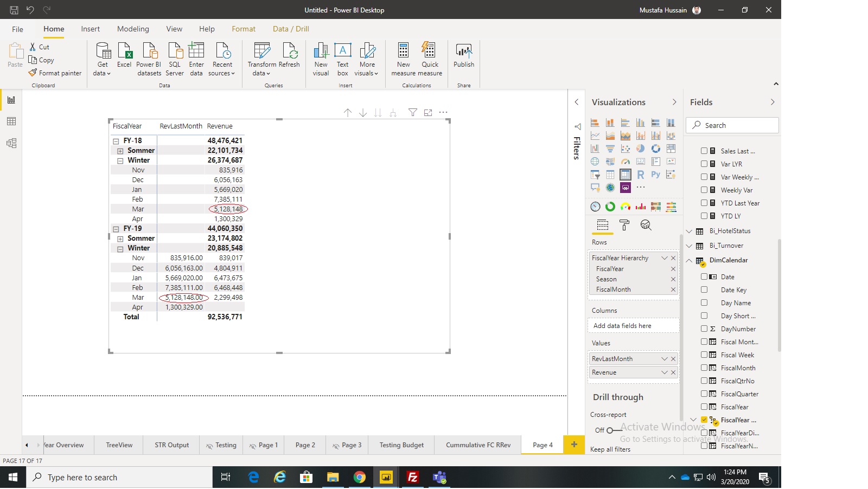Expand the Sommer row under FY-19

tap(120, 239)
